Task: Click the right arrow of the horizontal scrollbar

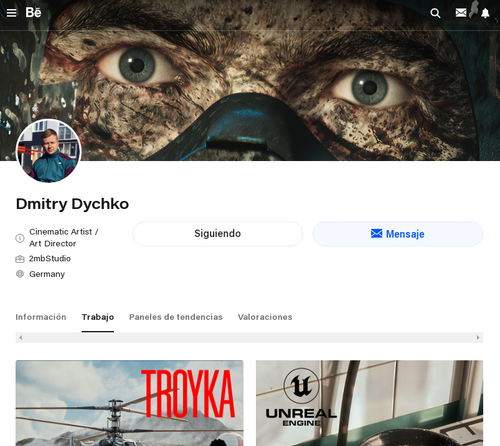Action: pos(478,337)
